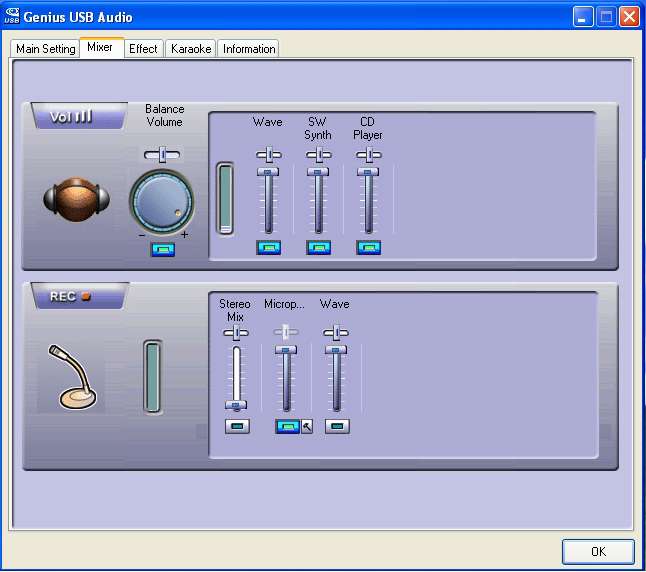The image size is (646, 572).
Task: Click the Stereo Mix balance slider
Action: tap(236, 333)
